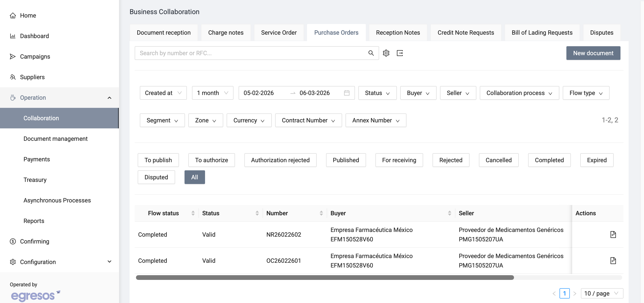Sort the Number column using sort arrows

point(321,213)
